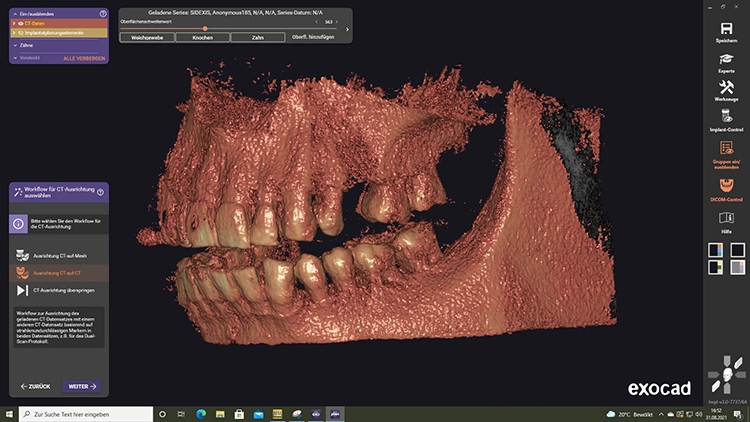Screen dimensions: 750x422
Task: Open Cortana circle on taskbar
Action: pos(162,414)
